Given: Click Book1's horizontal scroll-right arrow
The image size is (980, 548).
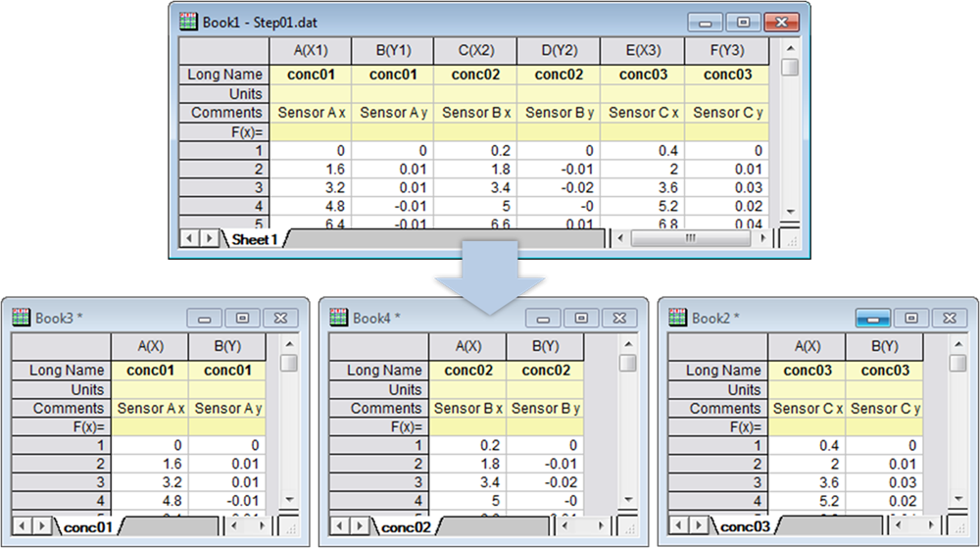Looking at the screenshot, I should pyautogui.click(x=763, y=238).
